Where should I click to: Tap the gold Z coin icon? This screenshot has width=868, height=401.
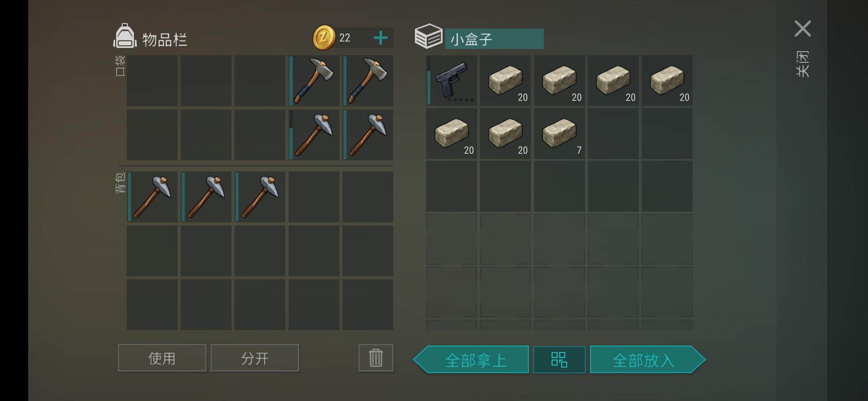[x=324, y=38]
